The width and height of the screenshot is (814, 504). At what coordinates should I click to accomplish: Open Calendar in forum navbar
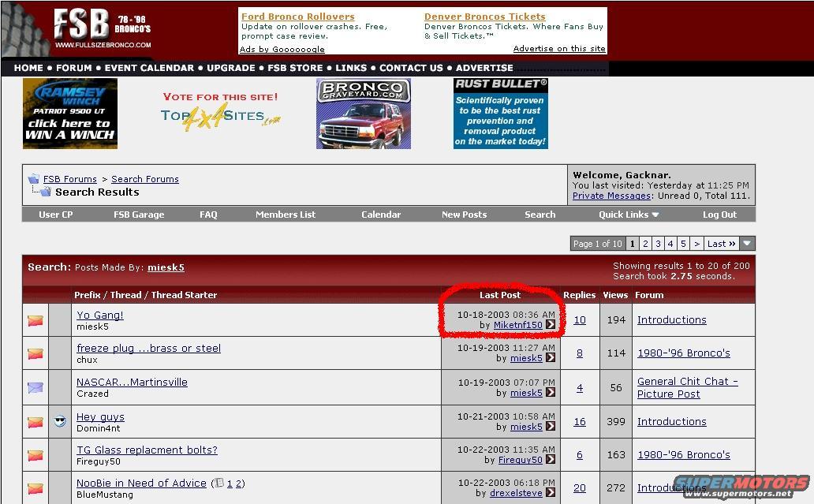(x=381, y=215)
